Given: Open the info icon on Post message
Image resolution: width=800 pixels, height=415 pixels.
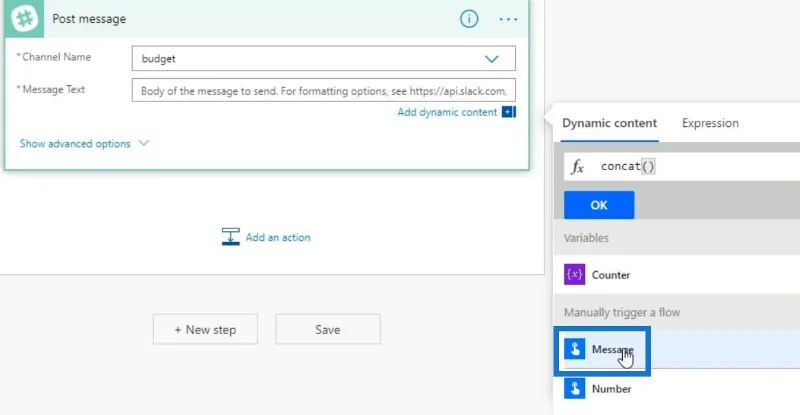Looking at the screenshot, I should pyautogui.click(x=469, y=19).
